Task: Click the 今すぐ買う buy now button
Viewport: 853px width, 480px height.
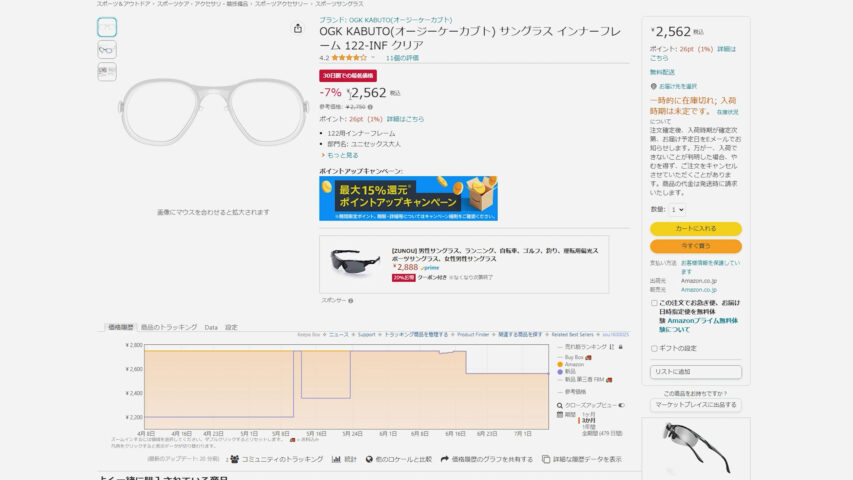Action: coord(695,246)
